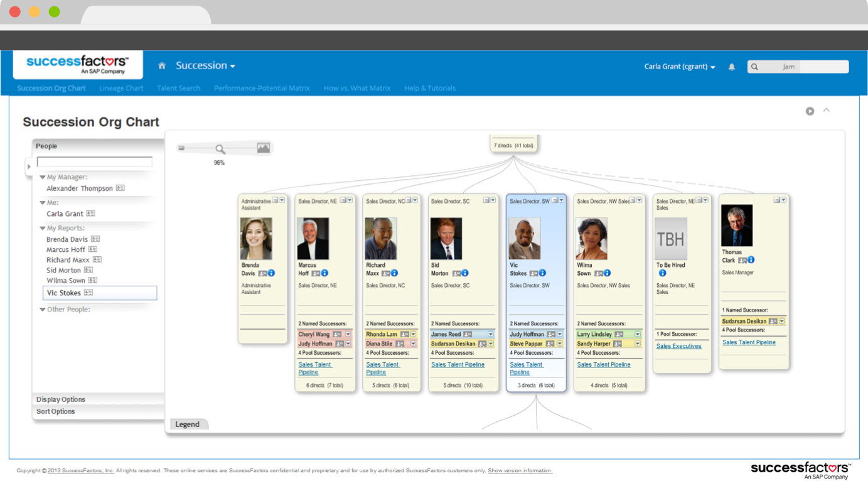
Task: Open Wilma Sown's Sales Talent Pipeline link
Action: 604,365
